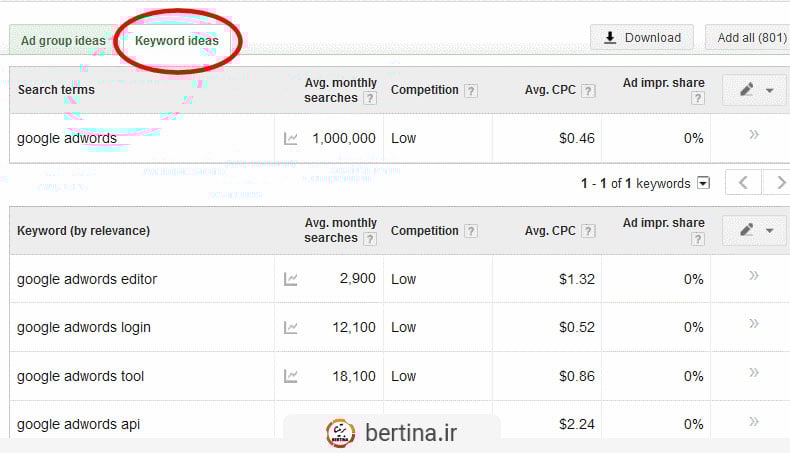
Task: Click the $0.52 Avg. CPC value
Action: coord(577,328)
